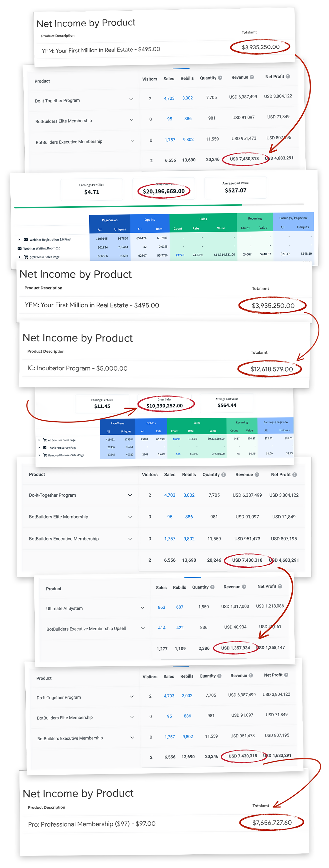This screenshot has height=868, width=329.
Task: Click the $148.19 earnings per unique cell
Action: (x=306, y=254)
